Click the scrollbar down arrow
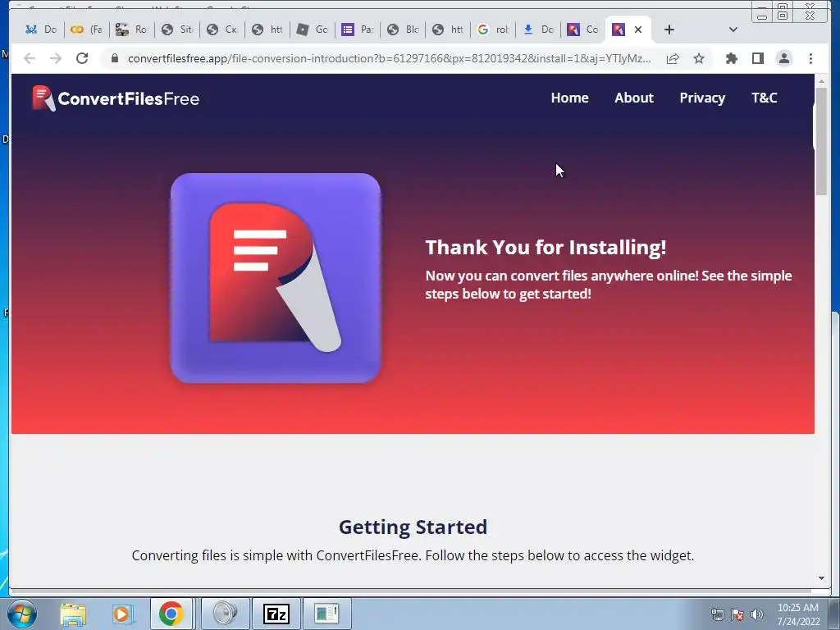The width and height of the screenshot is (840, 630). (821, 578)
